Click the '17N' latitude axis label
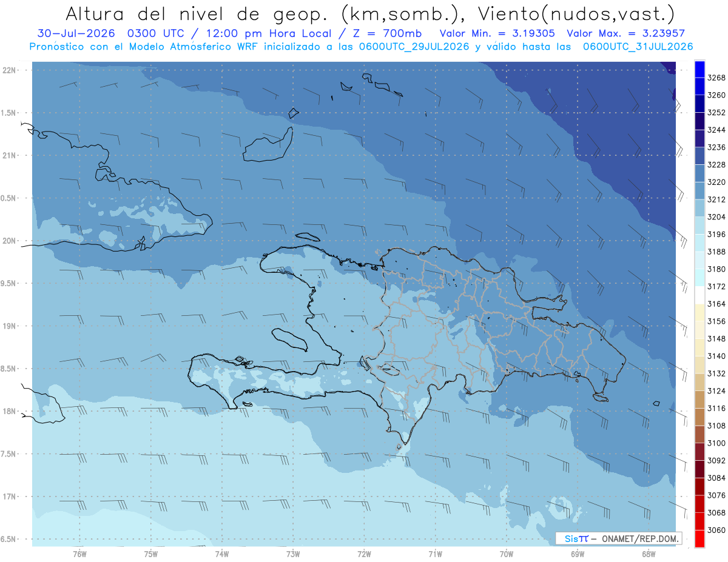Viewport: 728px width, 562px height. pos(9,497)
